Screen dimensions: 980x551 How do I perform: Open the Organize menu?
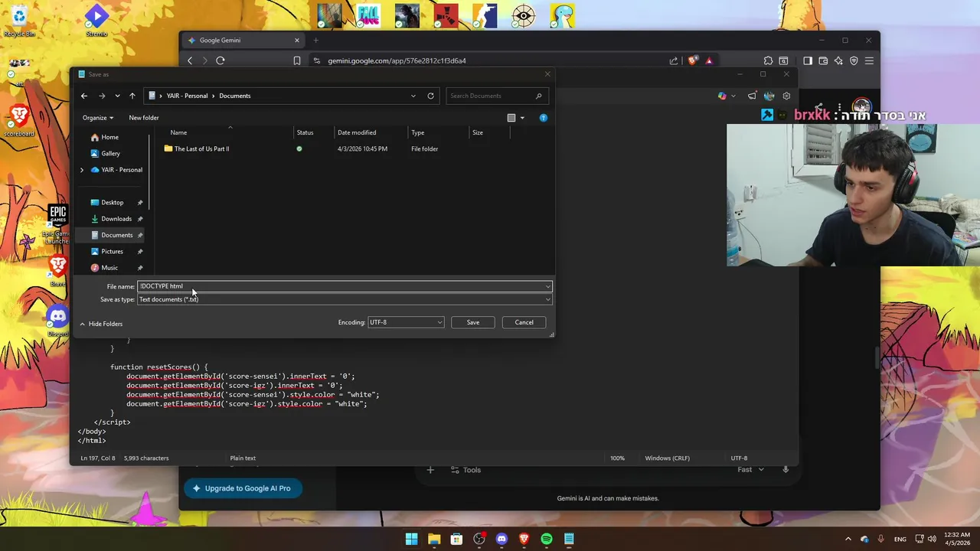coord(98,118)
